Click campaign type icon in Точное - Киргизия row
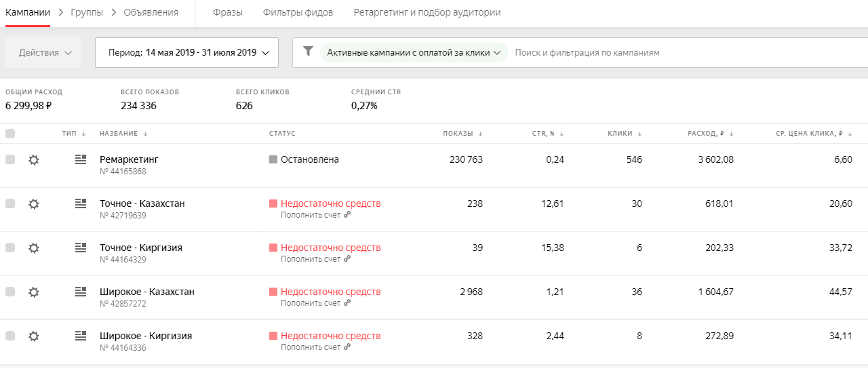Screen dimensions: 868x369 pyautogui.click(x=81, y=248)
